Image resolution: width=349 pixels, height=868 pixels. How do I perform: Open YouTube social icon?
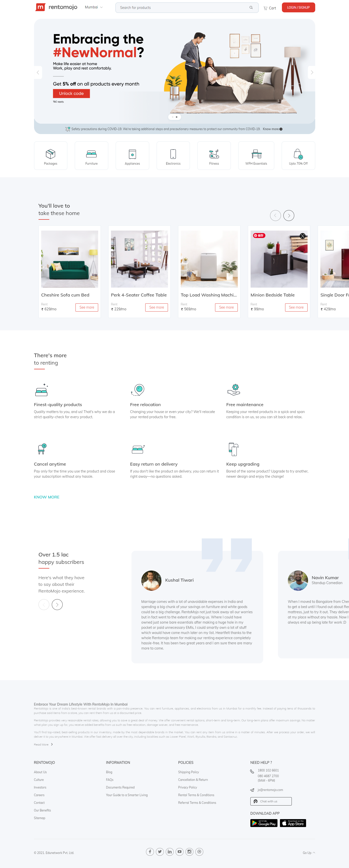click(x=179, y=851)
